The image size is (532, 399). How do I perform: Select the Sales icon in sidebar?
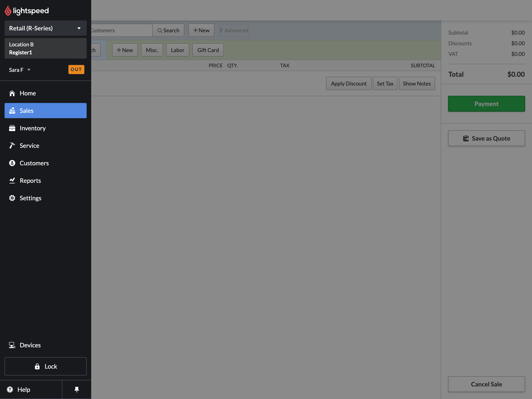[13, 110]
